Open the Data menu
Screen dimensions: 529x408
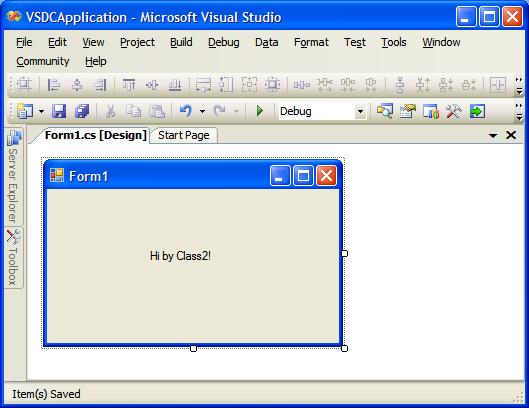pos(267,42)
